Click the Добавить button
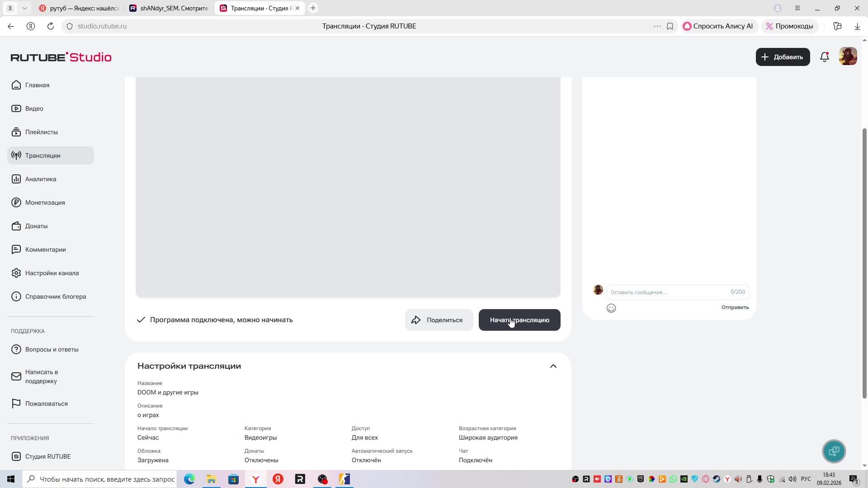 (x=783, y=57)
